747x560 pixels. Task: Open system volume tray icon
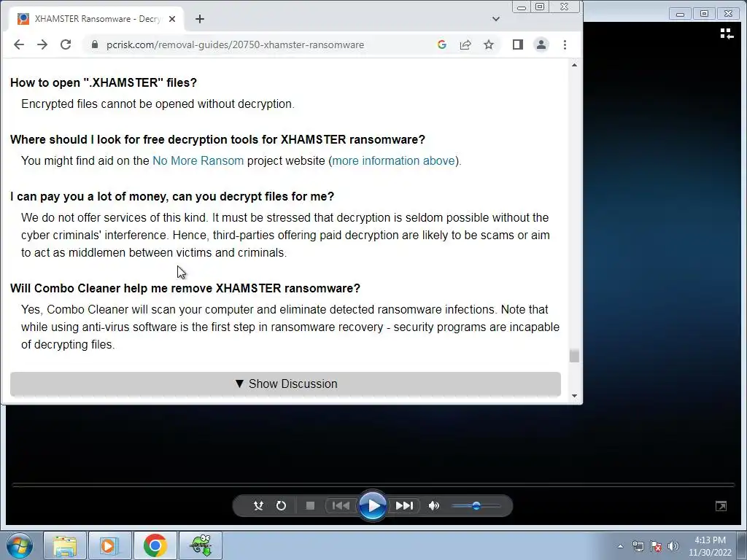[x=673, y=546]
